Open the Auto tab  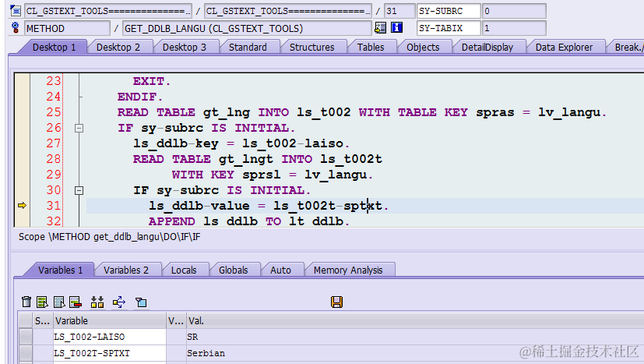[280, 270]
